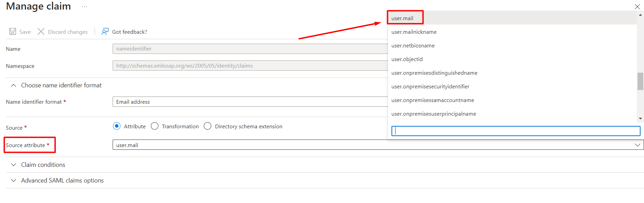The image size is (644, 203).
Task: Click the Save floppy disk icon
Action: coord(13,32)
